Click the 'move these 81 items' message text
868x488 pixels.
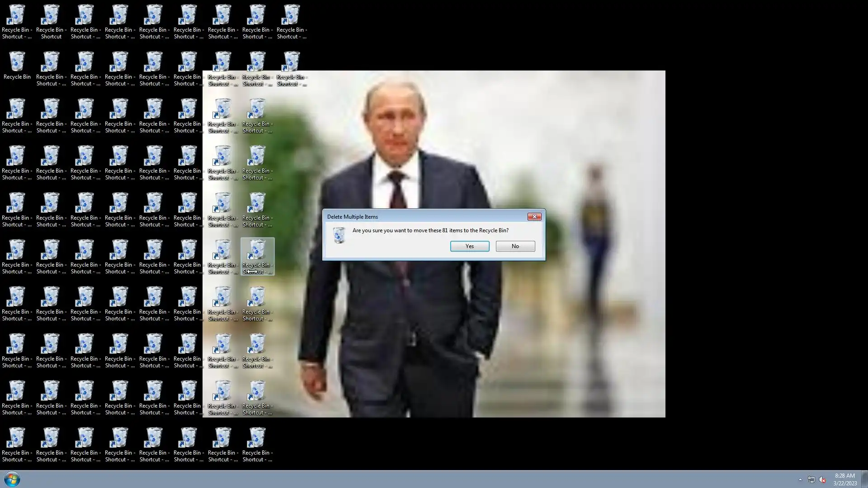[430, 230]
